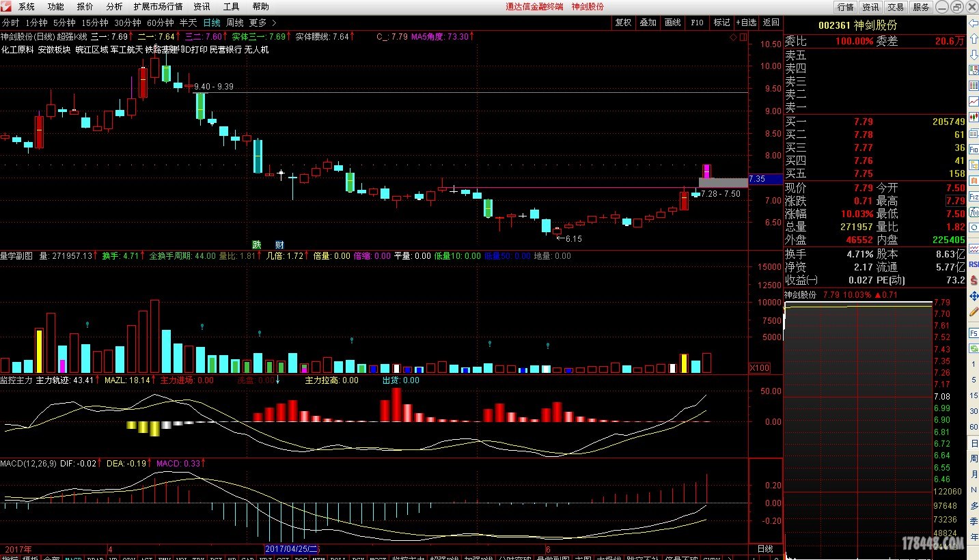This screenshot has width=979, height=560.
Task: Click the 民营银行 concept tag
Action: 225,50
